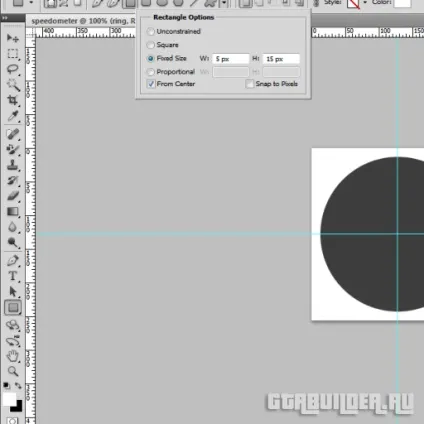This screenshot has width=424, height=424.
Task: Select the History Brush tool
Action: tap(13, 180)
